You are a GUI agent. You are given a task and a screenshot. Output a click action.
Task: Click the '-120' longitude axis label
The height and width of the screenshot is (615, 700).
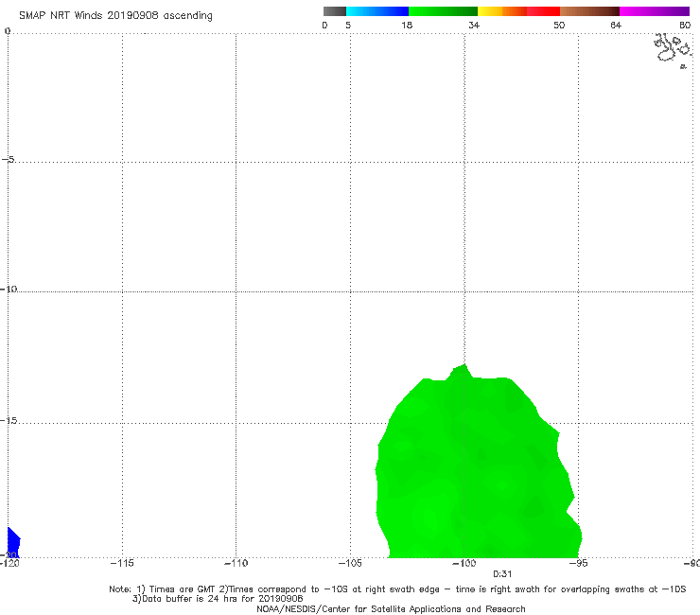click(x=9, y=563)
